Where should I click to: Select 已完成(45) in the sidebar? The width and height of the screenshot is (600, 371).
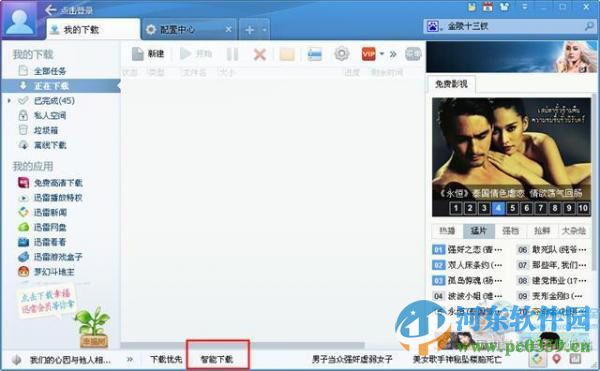[x=54, y=101]
